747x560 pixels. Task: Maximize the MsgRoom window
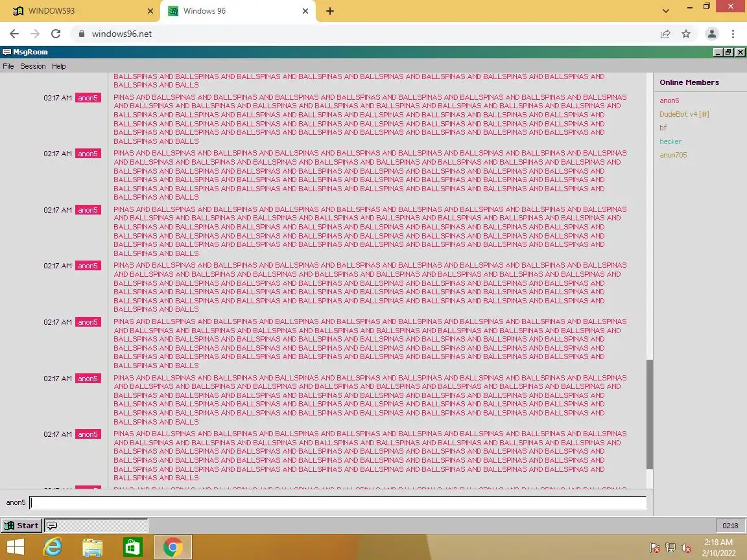[728, 52]
